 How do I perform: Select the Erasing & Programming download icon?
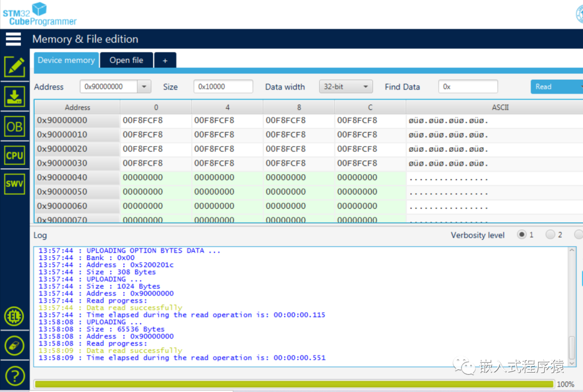tap(13, 97)
